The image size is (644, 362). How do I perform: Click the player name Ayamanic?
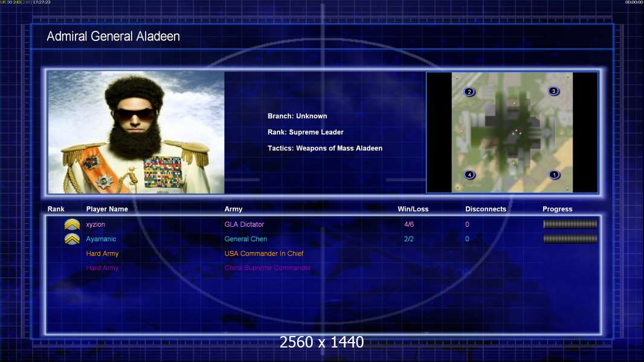point(101,239)
